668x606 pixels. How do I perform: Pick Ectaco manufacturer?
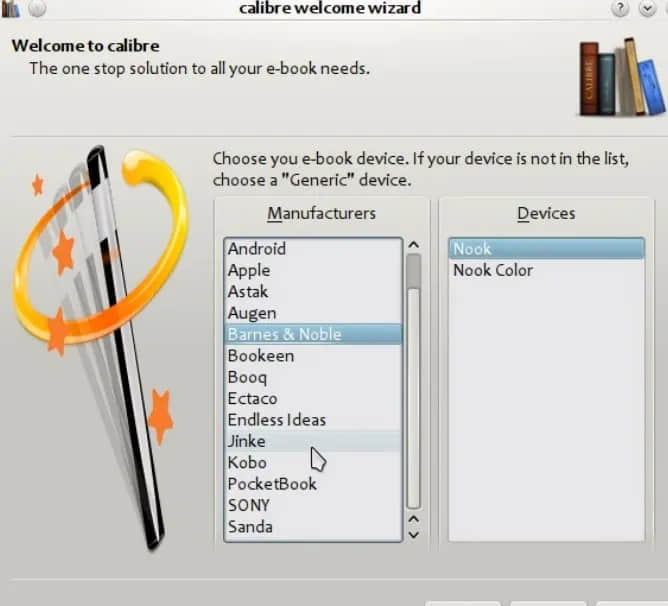point(313,398)
